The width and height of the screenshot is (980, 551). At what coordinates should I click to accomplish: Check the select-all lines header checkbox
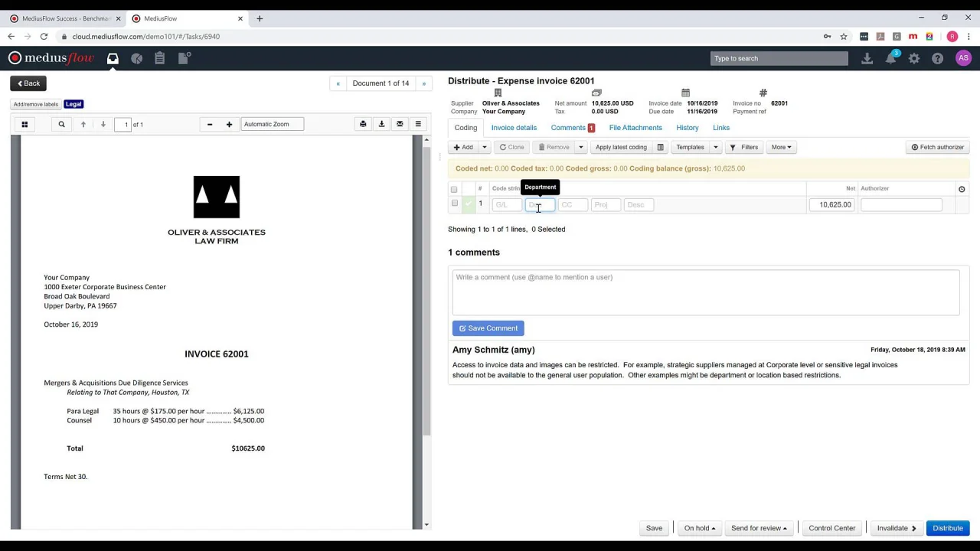tap(454, 189)
